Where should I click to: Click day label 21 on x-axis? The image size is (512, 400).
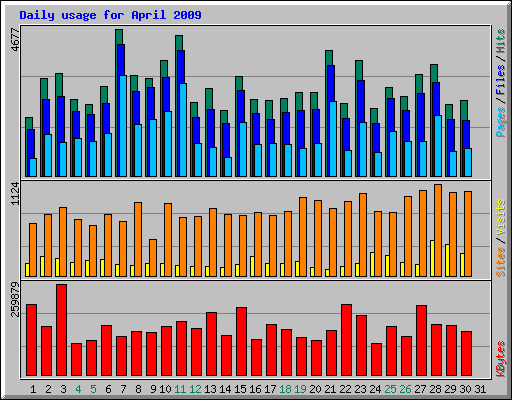coord(330,389)
